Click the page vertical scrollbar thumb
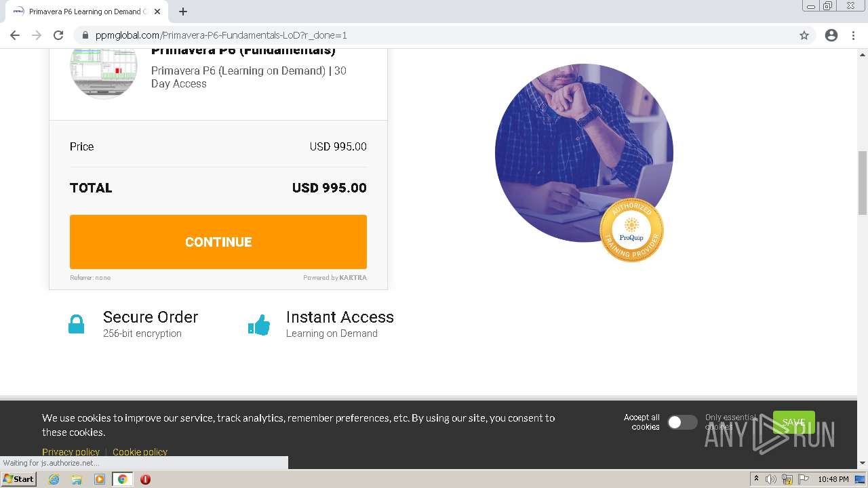The image size is (868, 488). [x=863, y=183]
